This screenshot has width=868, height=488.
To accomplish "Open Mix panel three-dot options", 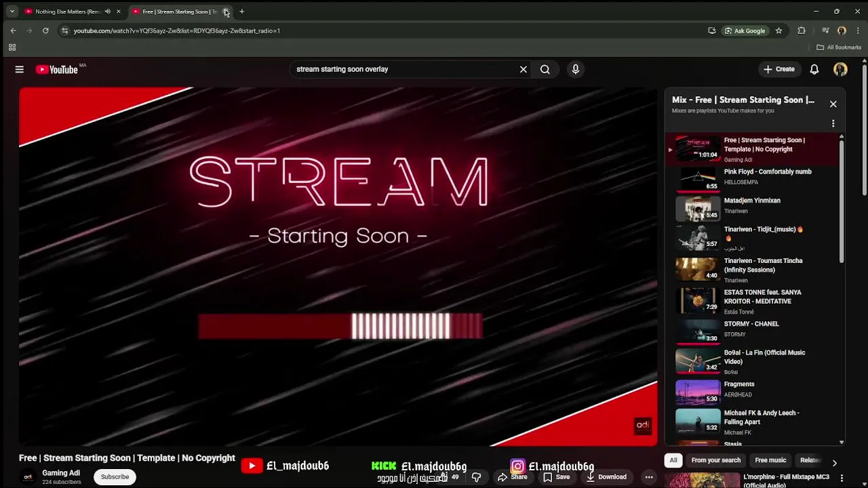I will 833,123.
